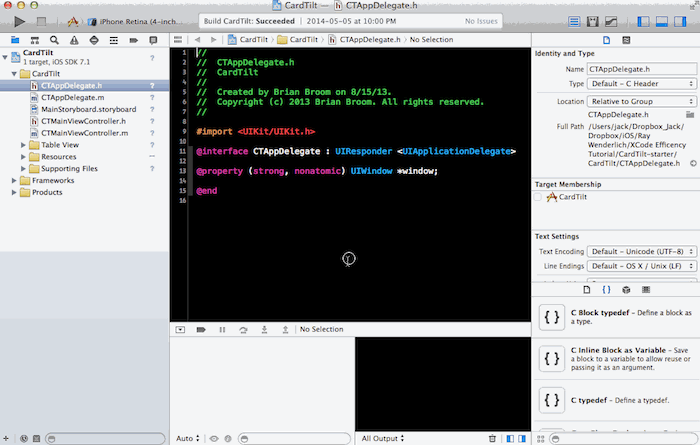
Task: Open the Line Endings dropdown
Action: pos(642,266)
